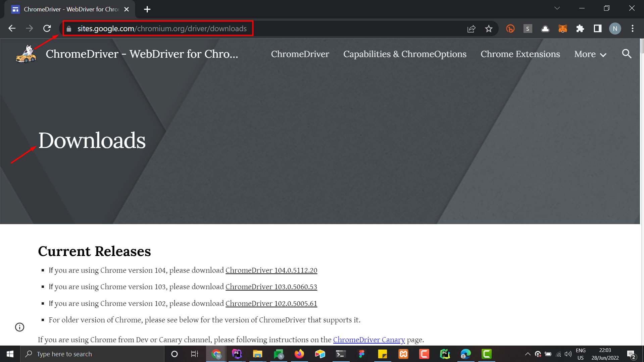
Task: Open the Windows Start menu
Action: 10,354
